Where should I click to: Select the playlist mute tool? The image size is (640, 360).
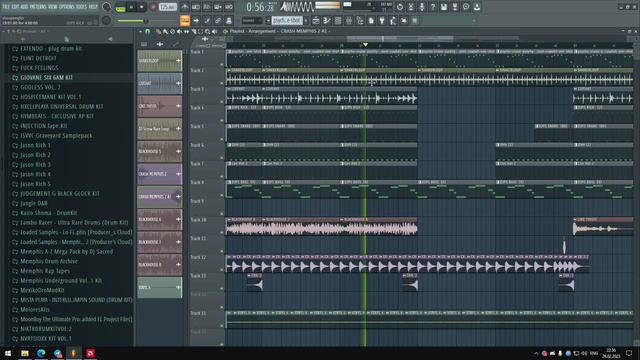(x=179, y=31)
